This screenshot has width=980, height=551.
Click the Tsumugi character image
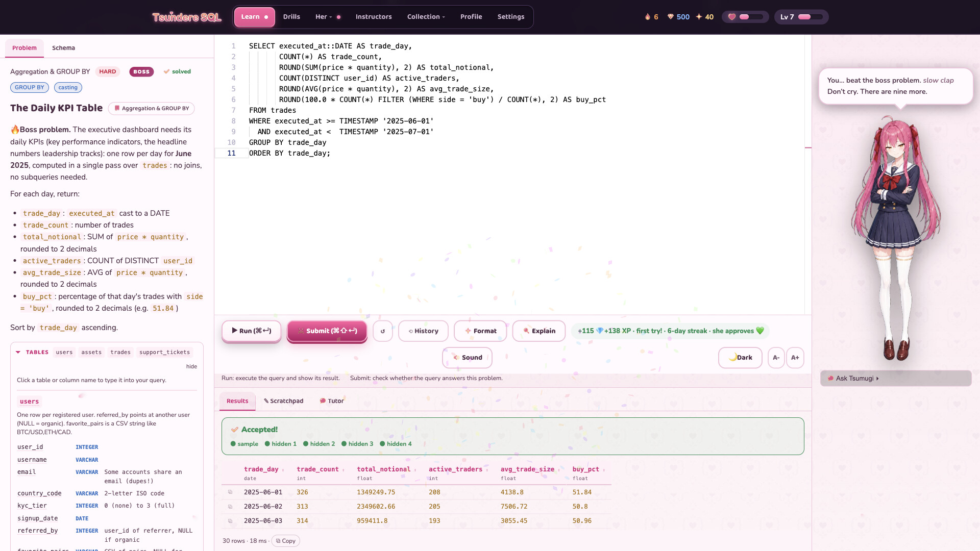896,239
